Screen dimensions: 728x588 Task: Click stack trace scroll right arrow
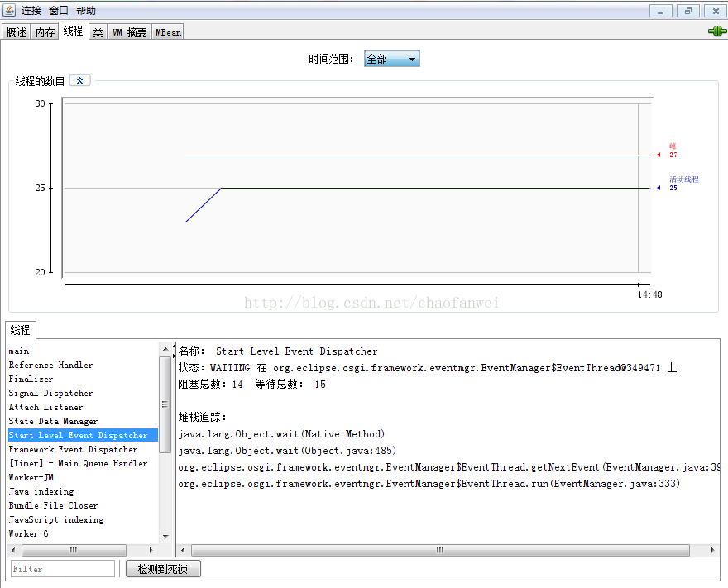click(x=713, y=550)
